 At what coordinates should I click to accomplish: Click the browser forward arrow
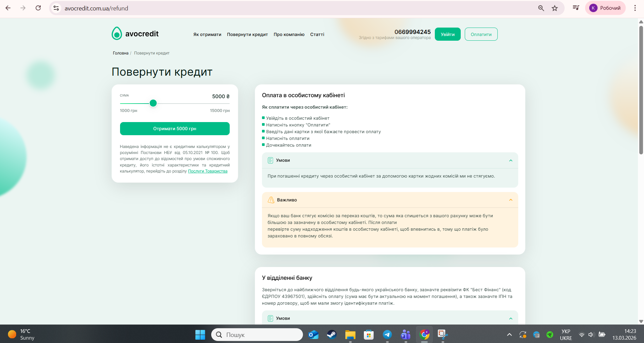point(23,8)
